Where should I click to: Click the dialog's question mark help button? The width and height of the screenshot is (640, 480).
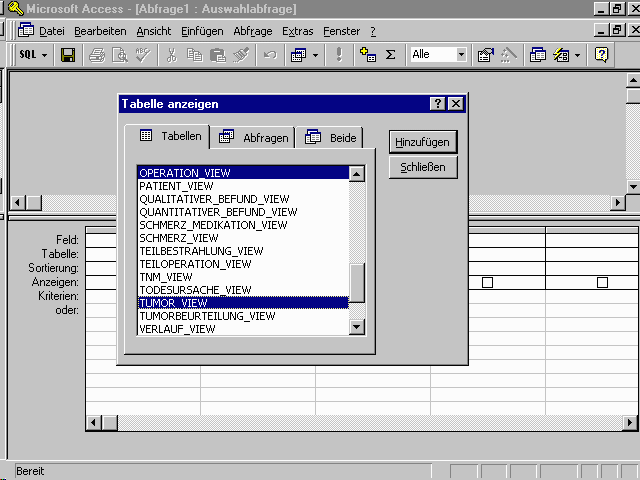tap(438, 104)
